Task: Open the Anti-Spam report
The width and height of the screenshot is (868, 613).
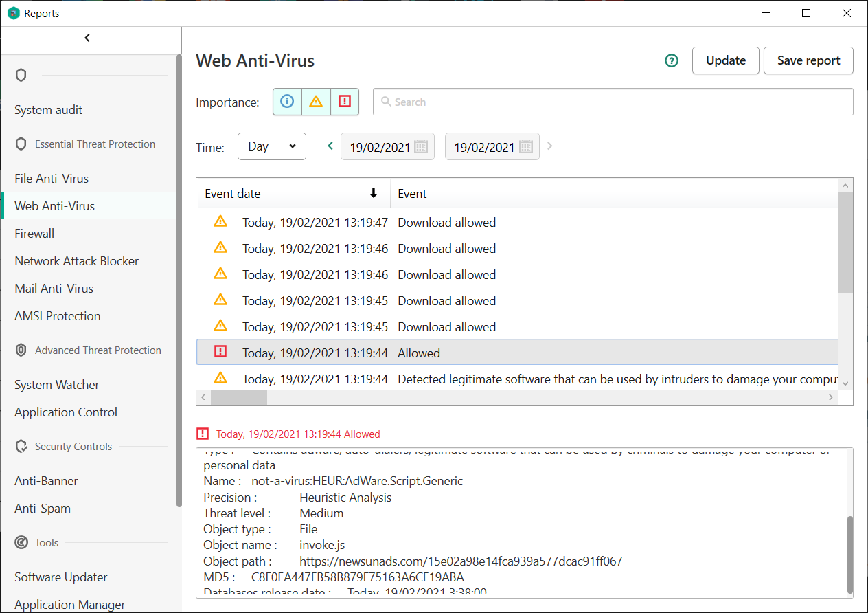Action: (43, 509)
